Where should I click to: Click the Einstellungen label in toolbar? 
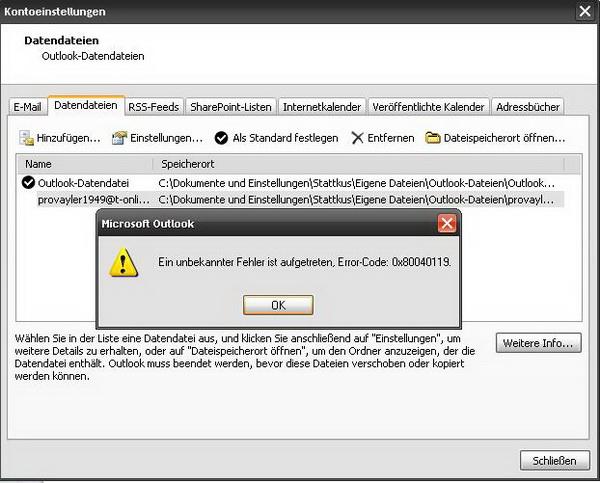coord(166,138)
